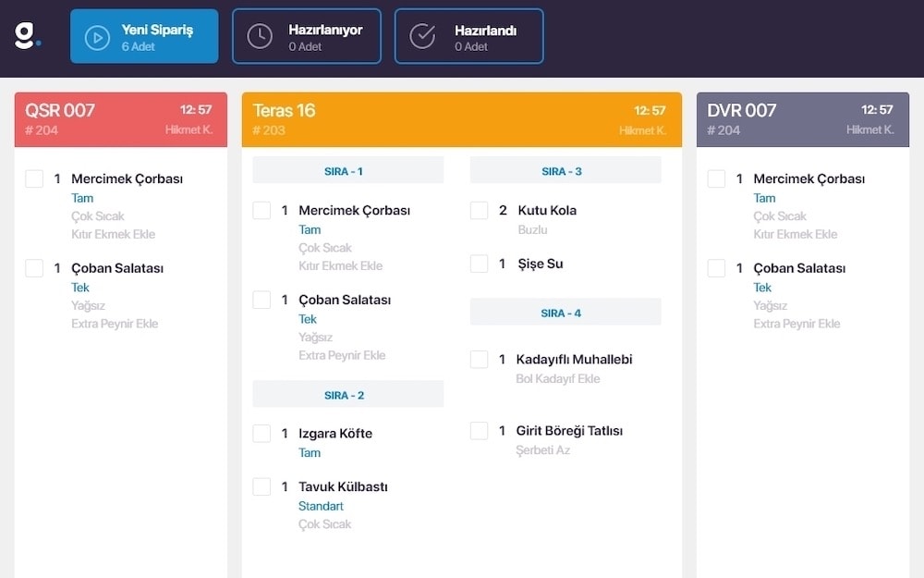Screen dimensions: 924x578
Task: Click the app logo in top-left corner
Action: click(x=27, y=36)
